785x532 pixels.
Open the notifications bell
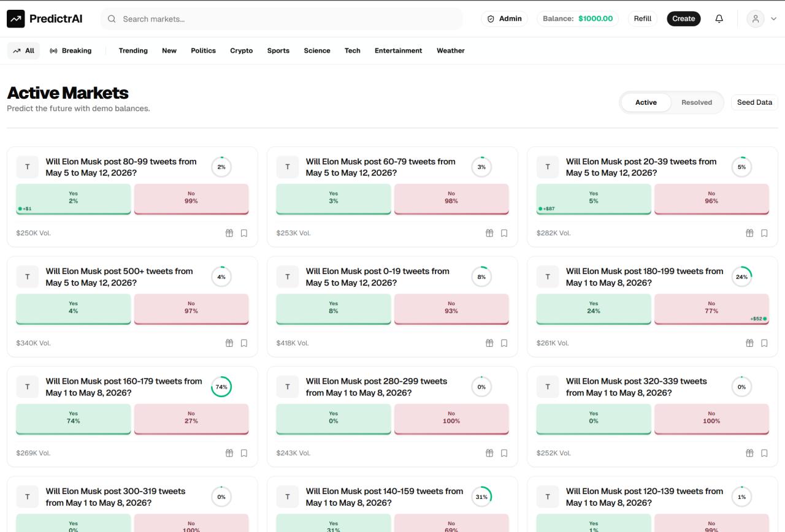[719, 19]
